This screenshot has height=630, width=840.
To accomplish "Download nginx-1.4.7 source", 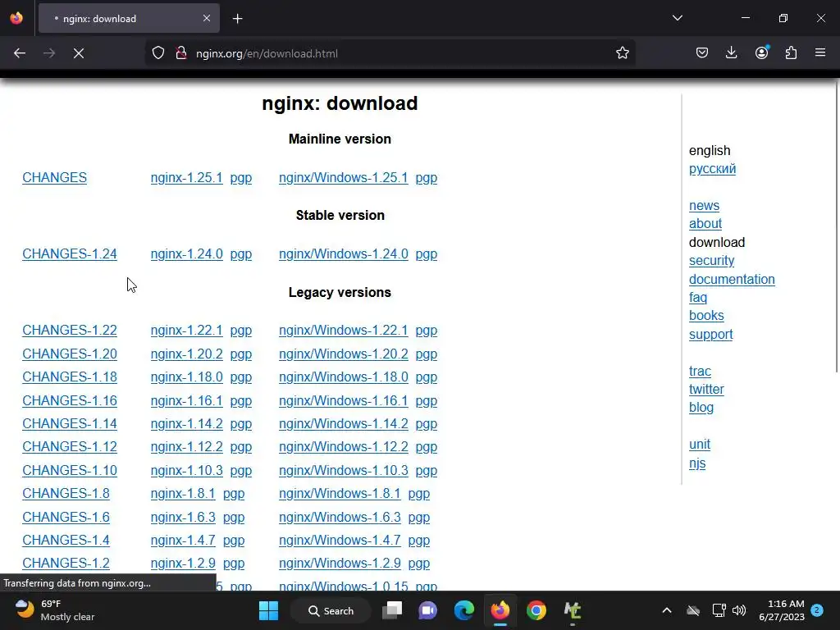I will [183, 540].
